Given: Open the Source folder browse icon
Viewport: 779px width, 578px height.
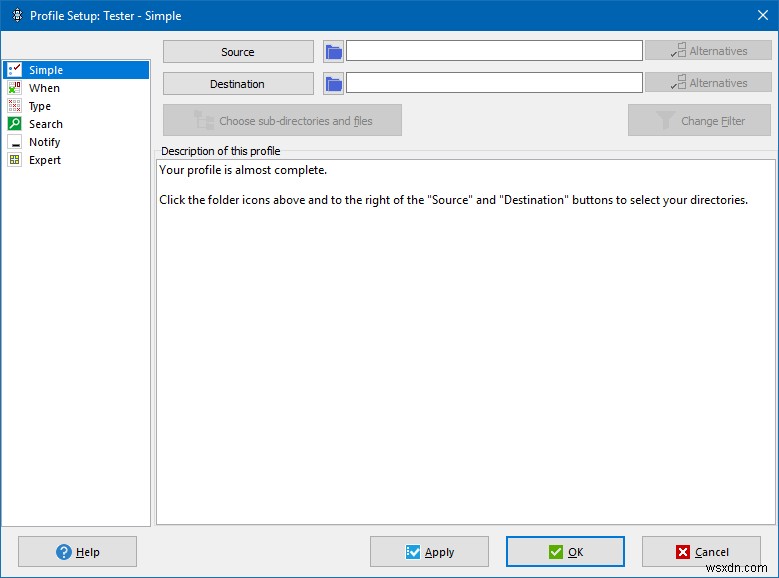Looking at the screenshot, I should (333, 52).
